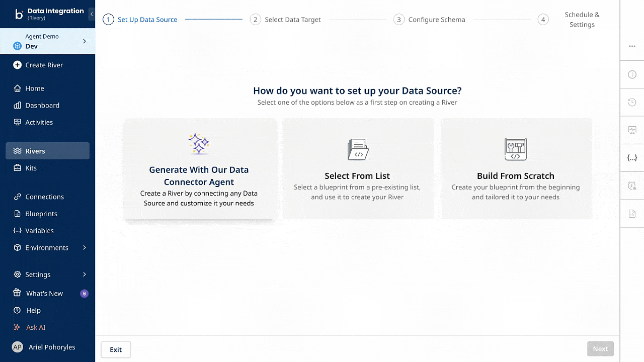Go to Connections in the sidebar
This screenshot has height=362, width=644.
(x=44, y=197)
